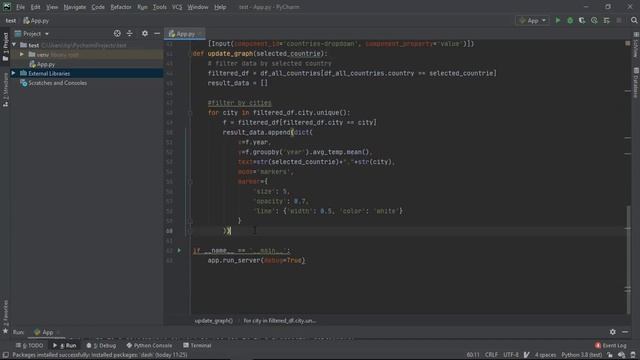This screenshot has width=640, height=360.
Task: Open the Debug tool window
Action: tap(101, 345)
